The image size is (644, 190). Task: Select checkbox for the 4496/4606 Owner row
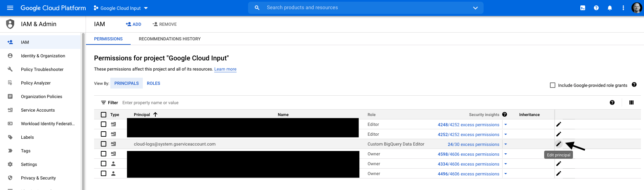click(104, 173)
